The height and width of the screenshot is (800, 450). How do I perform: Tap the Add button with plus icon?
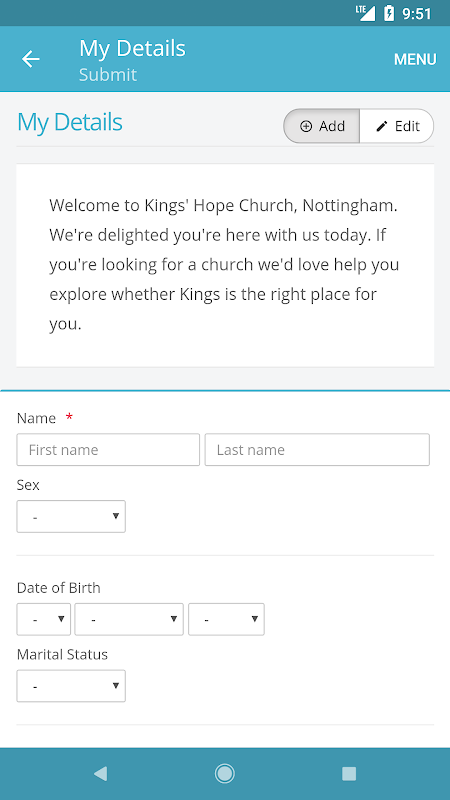coord(322,126)
